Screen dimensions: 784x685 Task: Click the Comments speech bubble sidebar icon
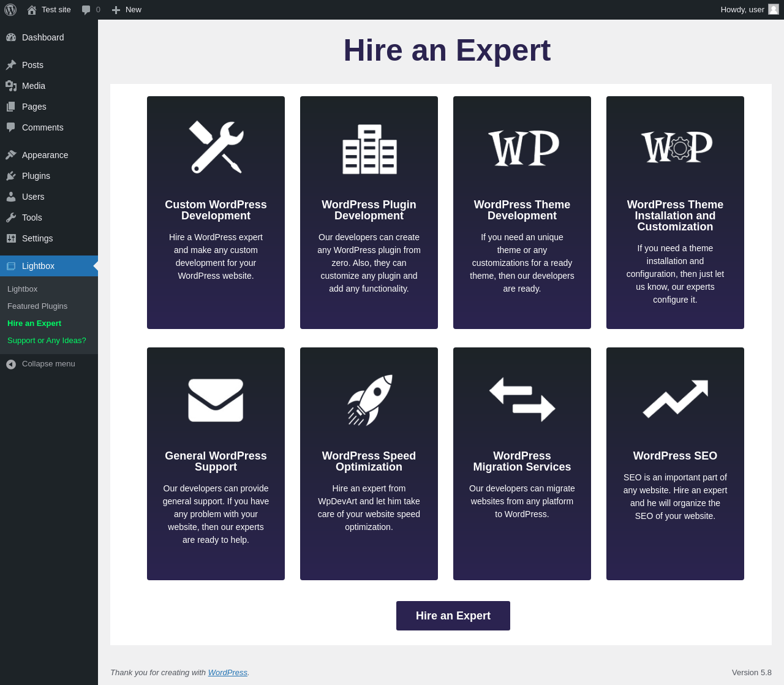(x=11, y=127)
